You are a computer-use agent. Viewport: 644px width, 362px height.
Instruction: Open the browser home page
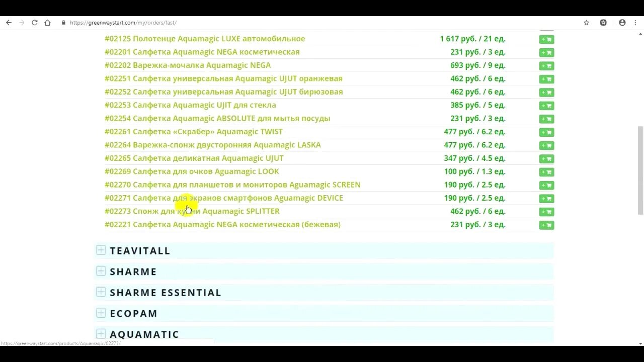click(x=47, y=23)
